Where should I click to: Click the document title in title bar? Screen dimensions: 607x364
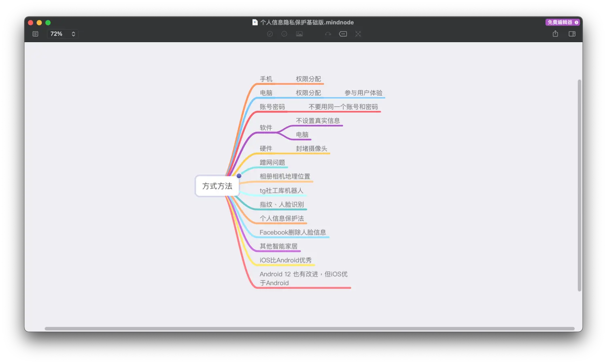tap(307, 22)
